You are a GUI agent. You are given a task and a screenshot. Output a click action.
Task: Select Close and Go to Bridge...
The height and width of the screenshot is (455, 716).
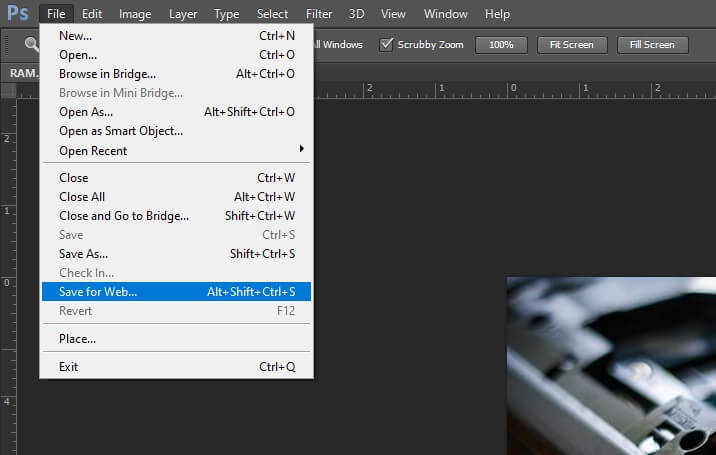pyautogui.click(x=177, y=216)
